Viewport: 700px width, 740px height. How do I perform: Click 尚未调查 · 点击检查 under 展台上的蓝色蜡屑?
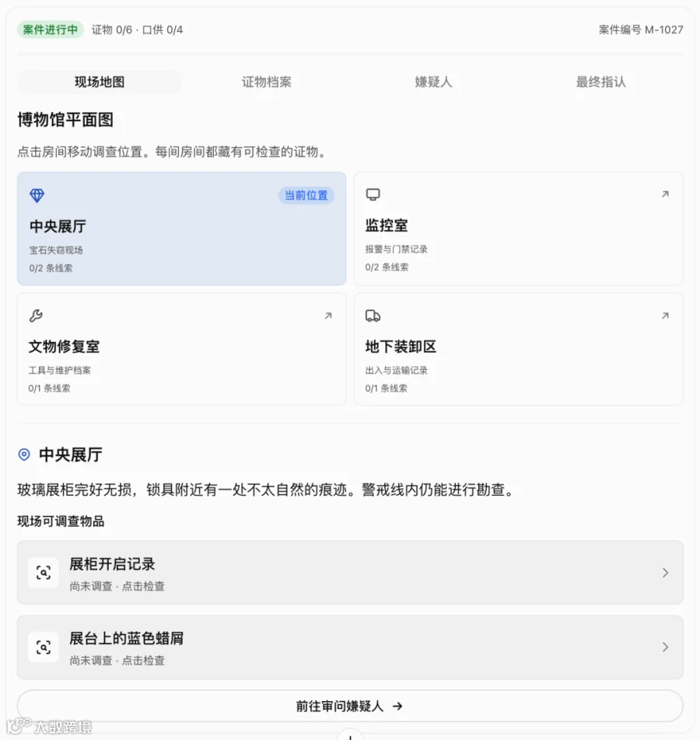pyautogui.click(x=117, y=661)
